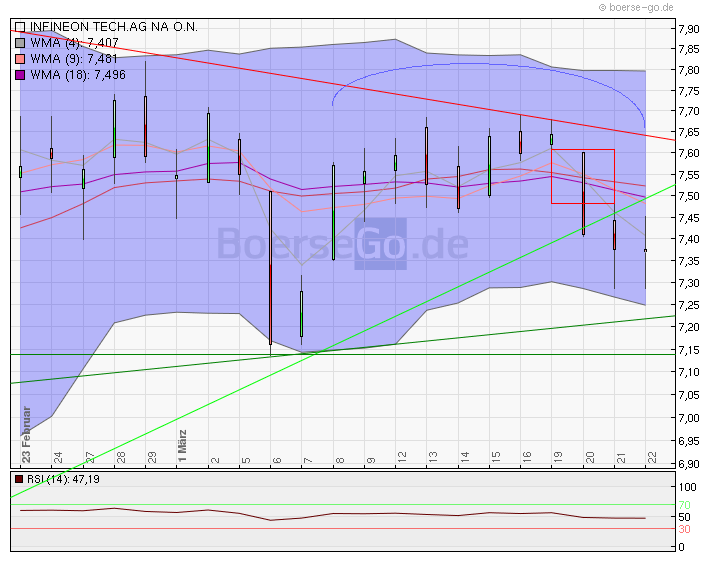Viewport: 720px width, 561px height.
Task: Click the date label 28 on x-axis
Action: (x=120, y=457)
